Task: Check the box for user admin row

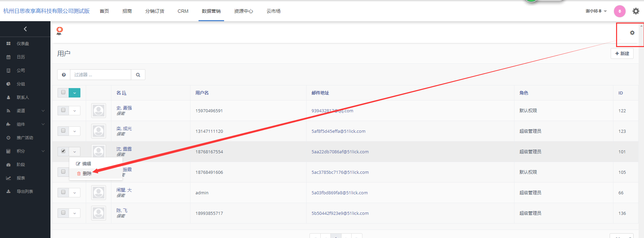Action: [x=63, y=192]
